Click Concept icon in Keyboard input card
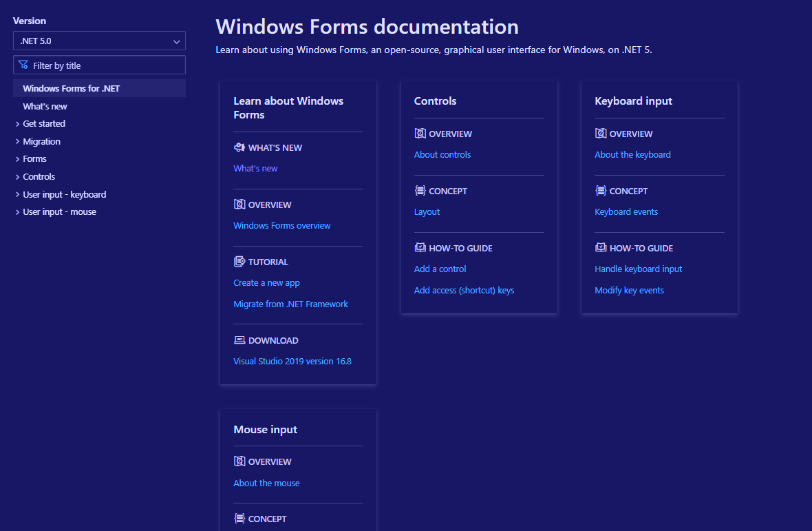812x531 pixels. (x=601, y=191)
